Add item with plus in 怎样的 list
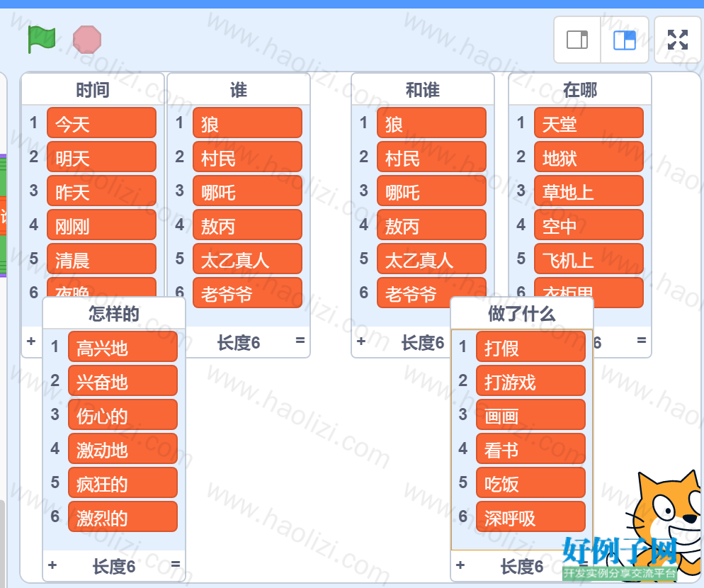This screenshot has height=588, width=704. pos(52,565)
